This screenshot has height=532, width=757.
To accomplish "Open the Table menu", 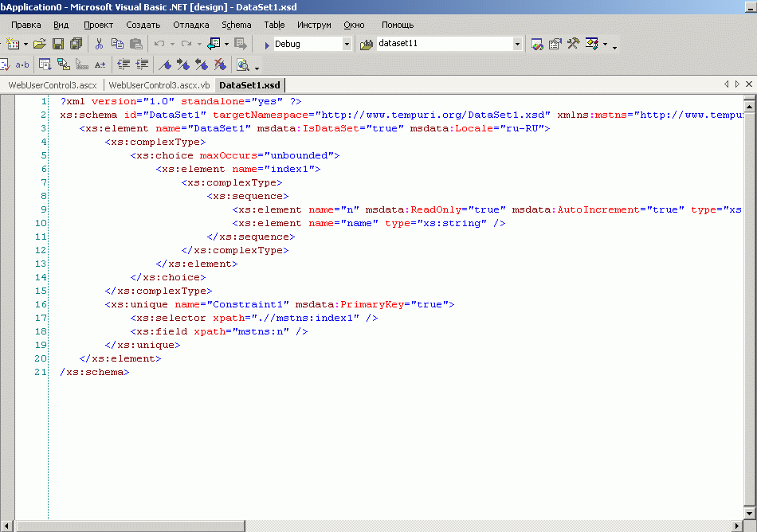I will click(x=274, y=25).
